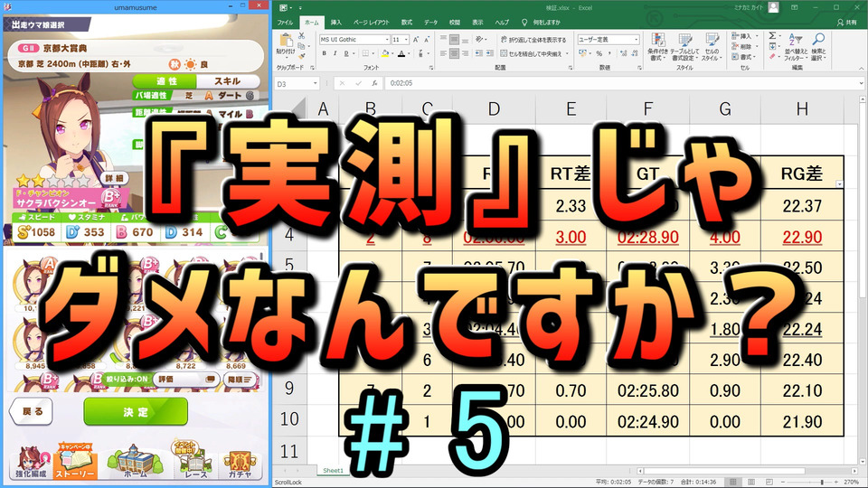Open the Quick Access Toolbar customize arrow
Image resolution: width=868 pixels, height=488 pixels.
click(x=300, y=8)
